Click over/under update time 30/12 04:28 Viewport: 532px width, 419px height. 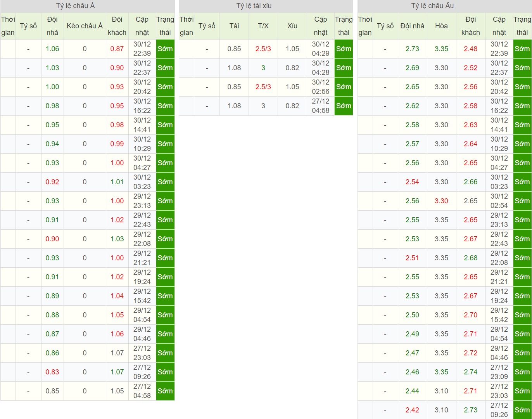(321, 68)
